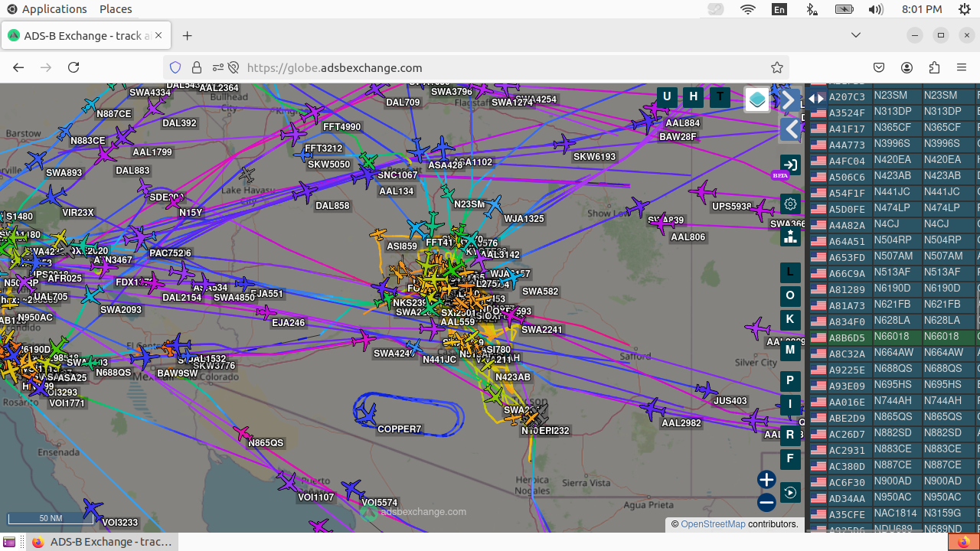Open the En keyboard layout indicator
Viewport: 980px width, 551px height.
779,9
